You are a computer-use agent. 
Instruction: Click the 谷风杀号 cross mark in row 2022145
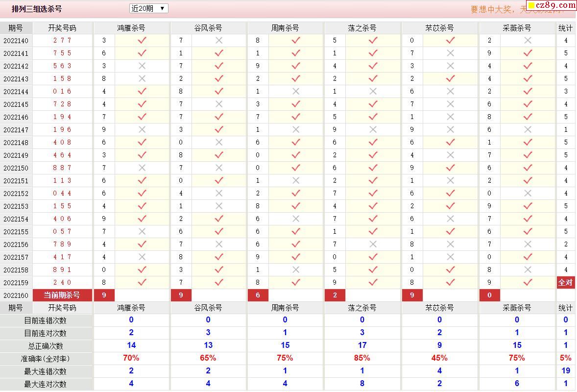[219, 104]
